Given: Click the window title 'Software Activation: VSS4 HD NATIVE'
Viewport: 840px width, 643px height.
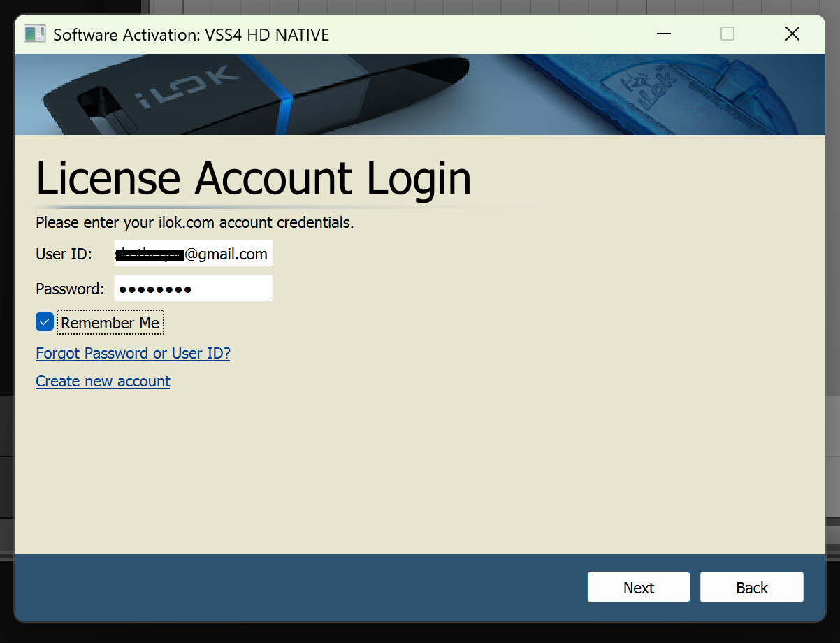Looking at the screenshot, I should coord(191,34).
